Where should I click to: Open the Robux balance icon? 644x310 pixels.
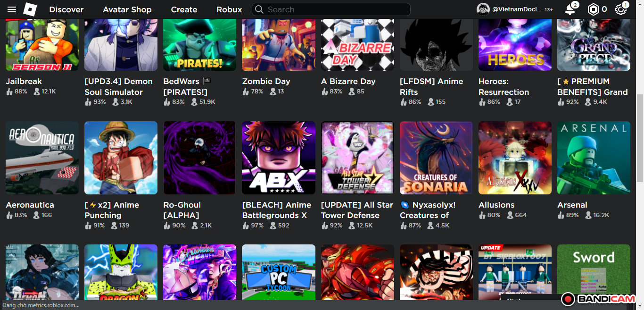click(x=593, y=9)
